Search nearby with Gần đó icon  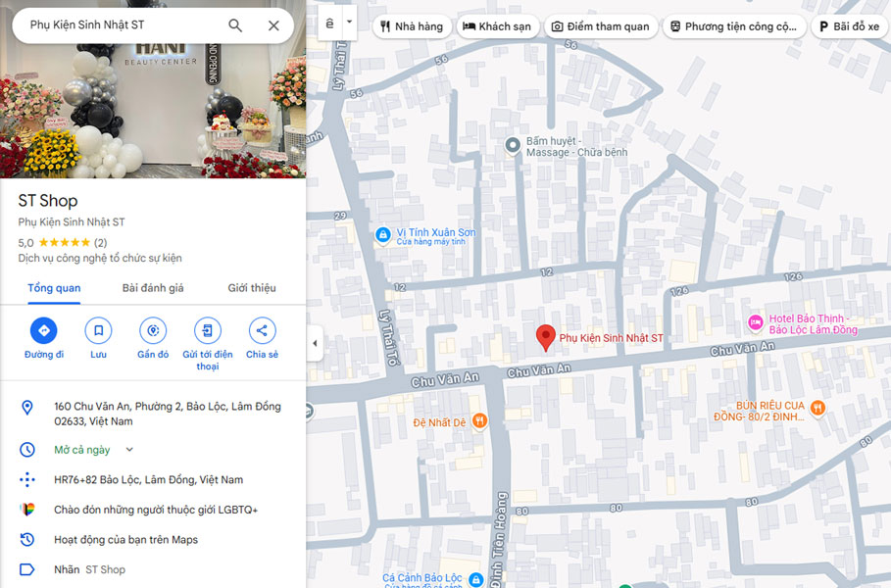(153, 331)
